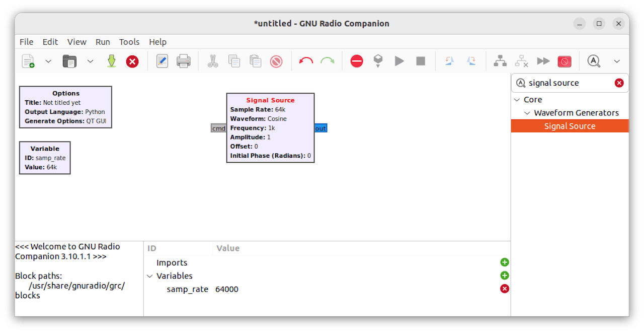The image size is (644, 333).
Task: Select the Options block
Action: point(65,107)
